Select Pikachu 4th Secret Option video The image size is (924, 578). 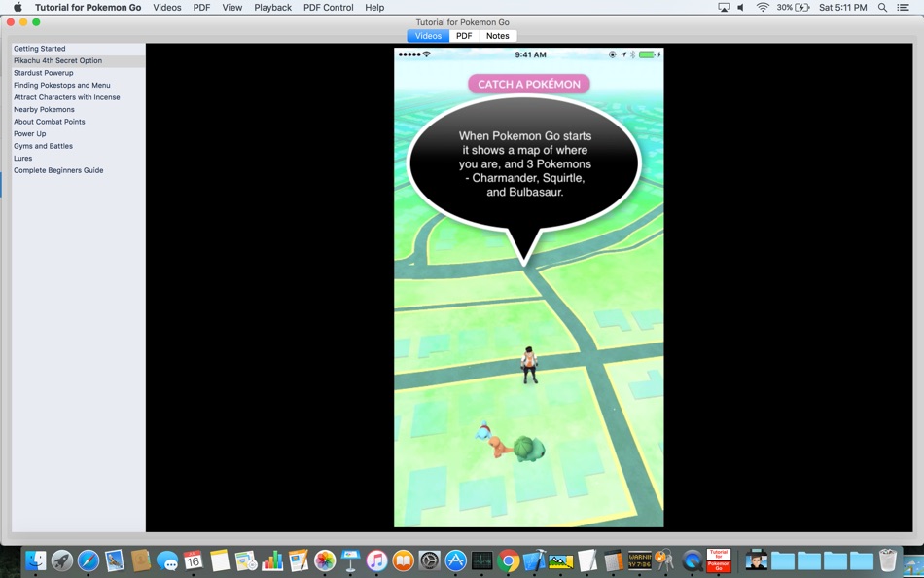(x=79, y=60)
